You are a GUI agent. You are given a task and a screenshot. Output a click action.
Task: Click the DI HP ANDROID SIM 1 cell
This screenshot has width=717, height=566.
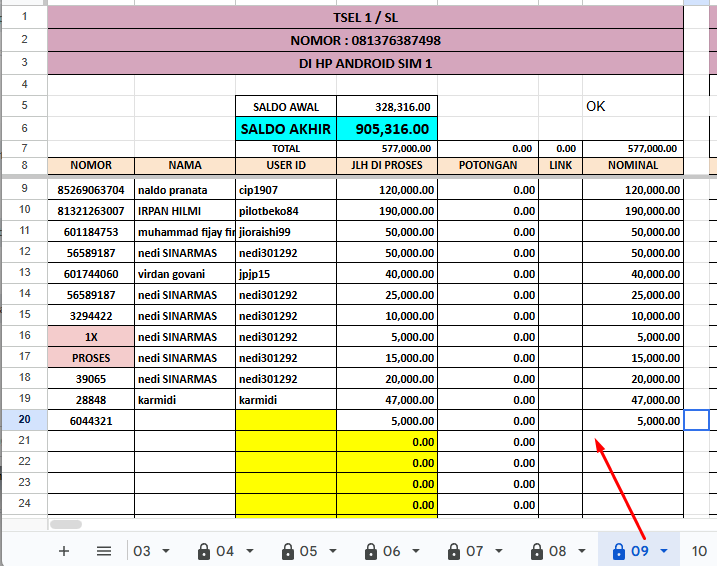pos(365,63)
